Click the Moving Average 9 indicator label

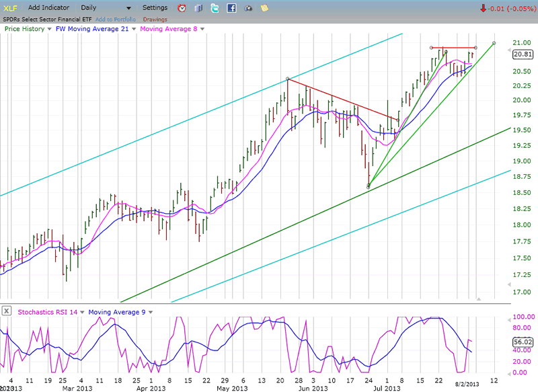117,312
